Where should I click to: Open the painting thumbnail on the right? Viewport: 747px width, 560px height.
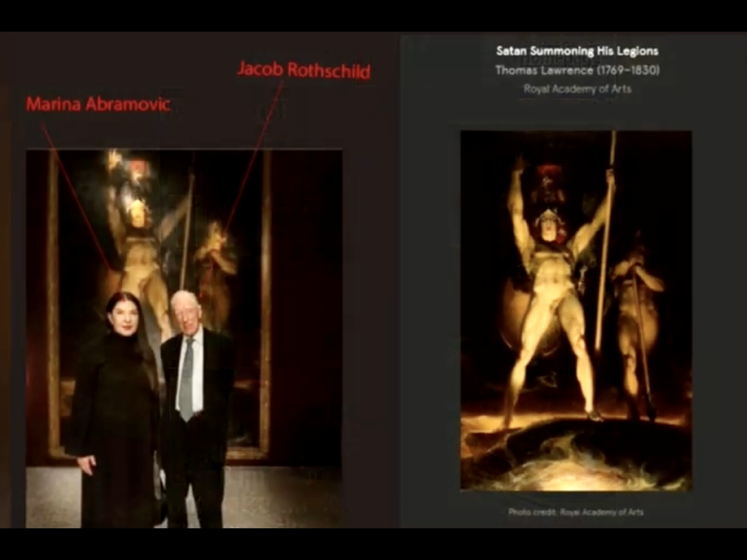[576, 311]
